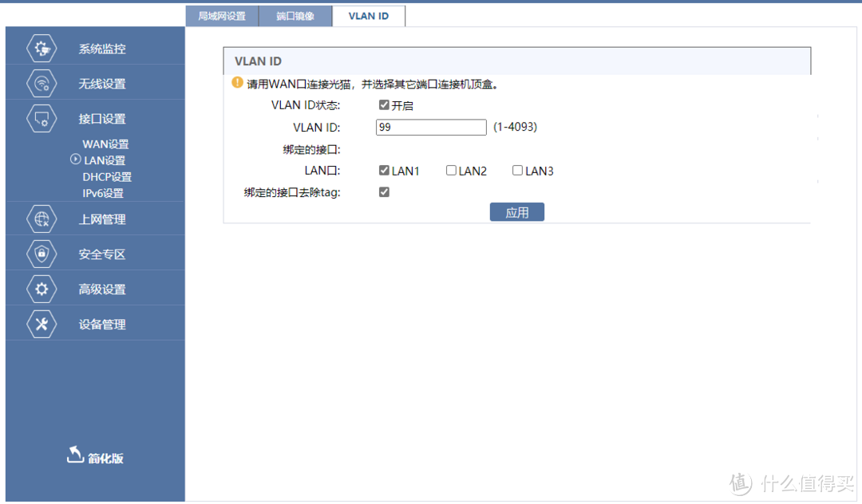Click the arrow icon beside LAN设置
Image resolution: width=862 pixels, height=504 pixels.
(75, 159)
